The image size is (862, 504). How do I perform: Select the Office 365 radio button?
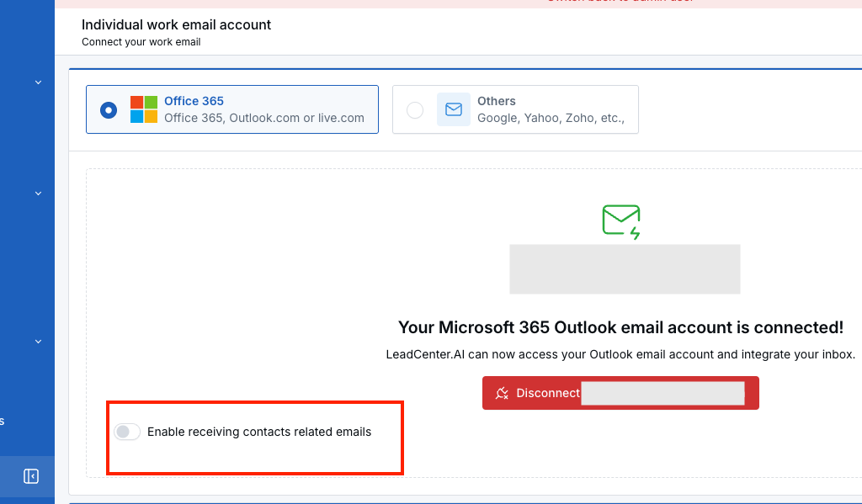click(x=109, y=110)
